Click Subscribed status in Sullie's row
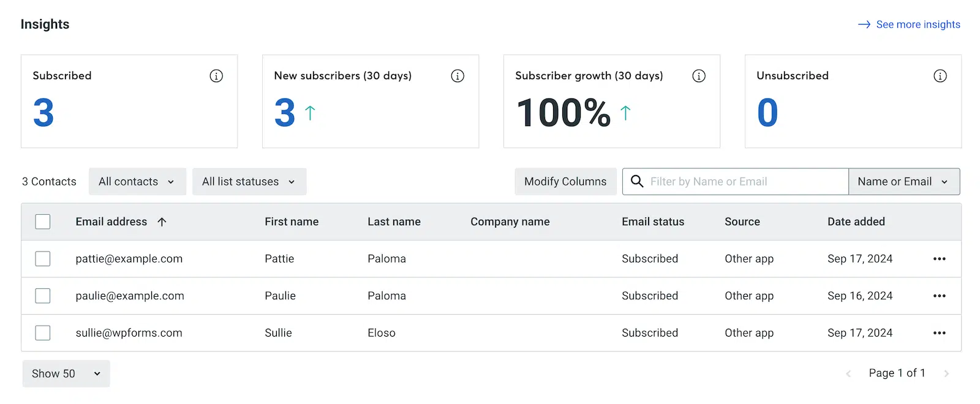Screen dimensions: 980x404 [650, 333]
